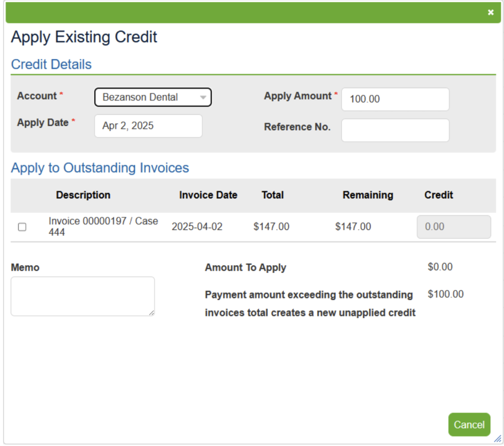This screenshot has width=504, height=446.
Task: Click the Credit column header
Action: coord(438,195)
